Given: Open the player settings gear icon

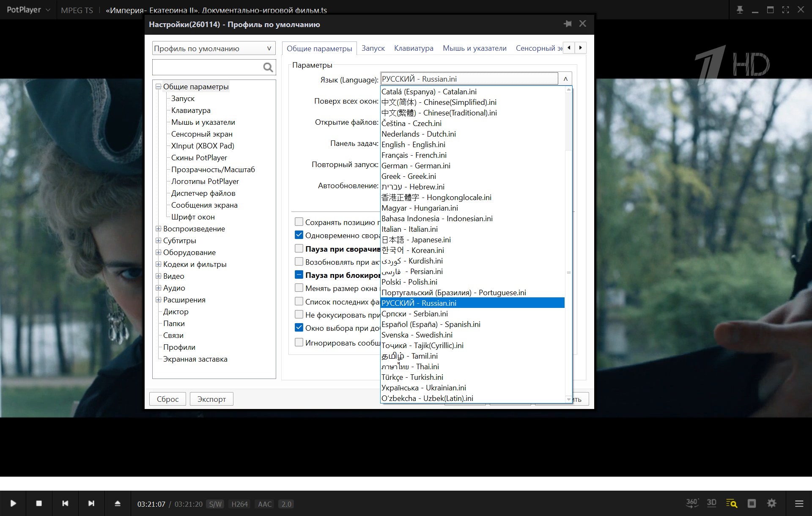Looking at the screenshot, I should pyautogui.click(x=772, y=503).
